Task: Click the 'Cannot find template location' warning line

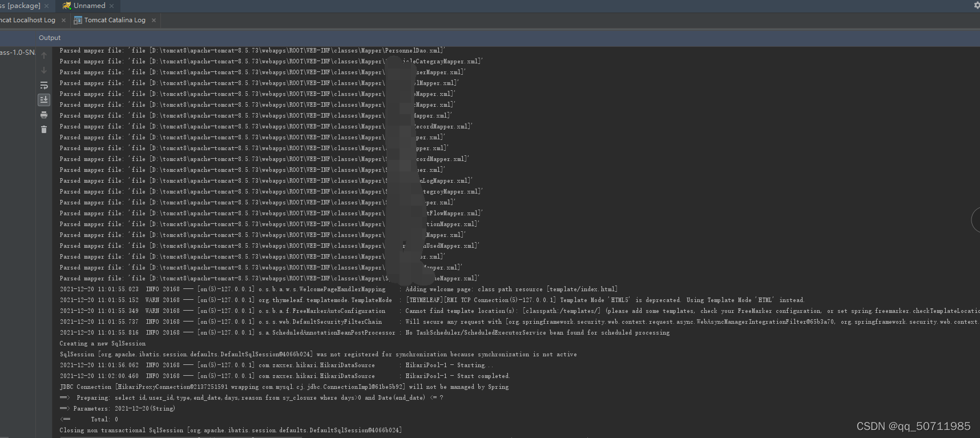Action: pos(519,311)
